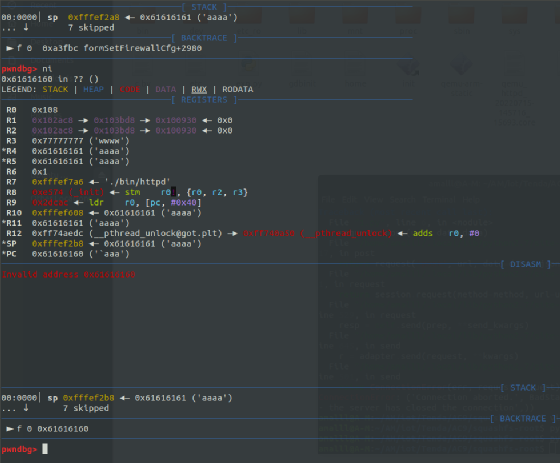Select the 'Invalid address 0x61616160' error line
The image size is (560, 463).
[x=69, y=274]
